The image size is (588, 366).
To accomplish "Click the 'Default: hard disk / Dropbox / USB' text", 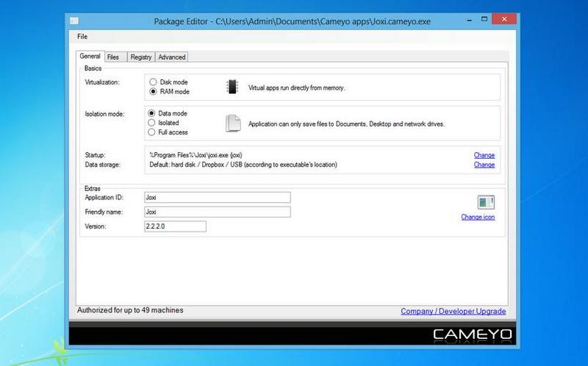I will point(243,165).
